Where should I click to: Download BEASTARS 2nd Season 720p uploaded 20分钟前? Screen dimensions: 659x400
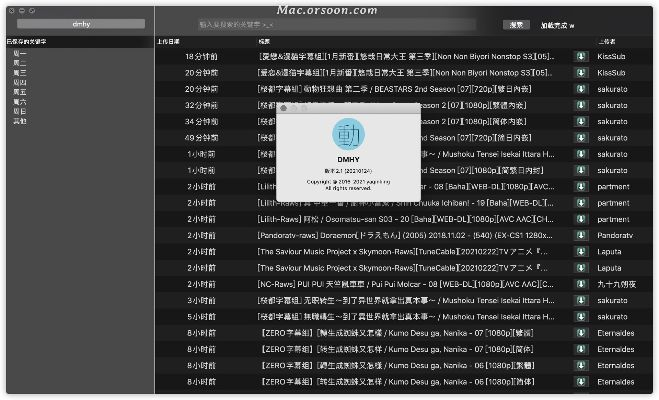[581, 89]
